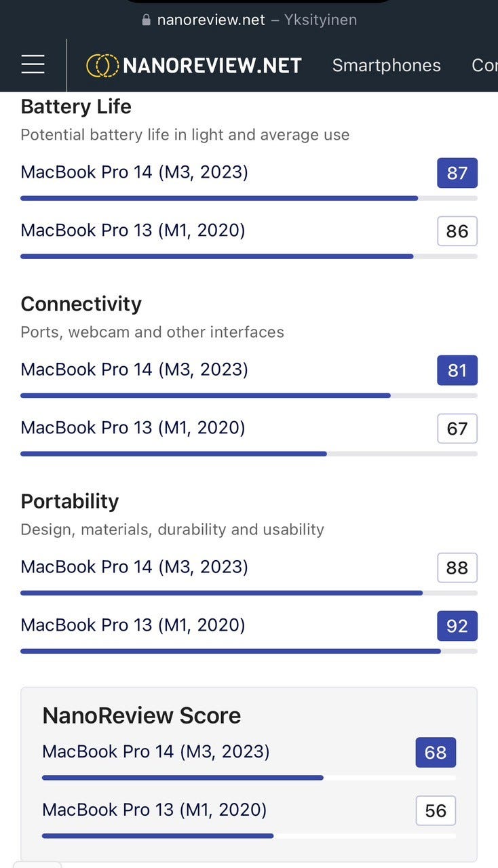
Task: Click the Portability score 88 badge
Action: coord(457,568)
